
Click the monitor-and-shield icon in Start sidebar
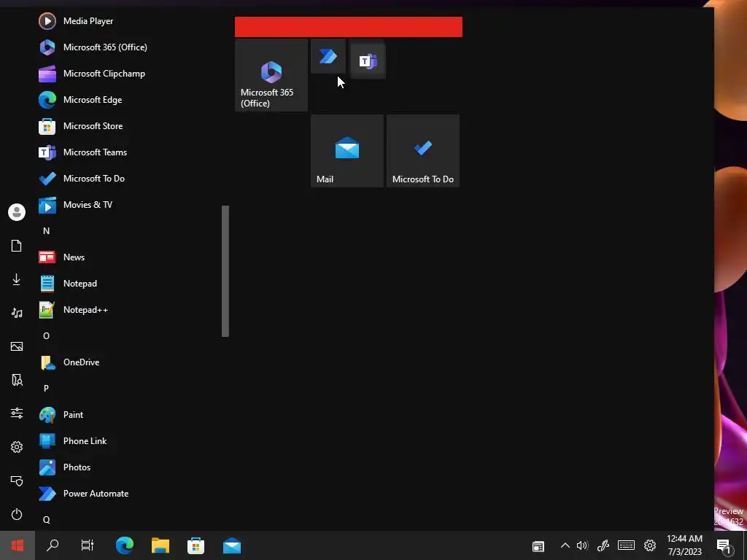point(17,481)
